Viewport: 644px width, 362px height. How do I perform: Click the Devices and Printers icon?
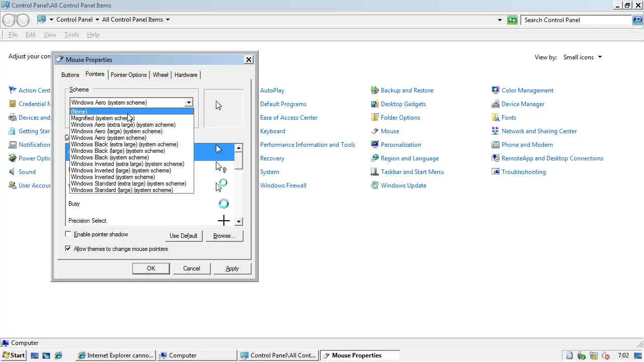pyautogui.click(x=13, y=118)
